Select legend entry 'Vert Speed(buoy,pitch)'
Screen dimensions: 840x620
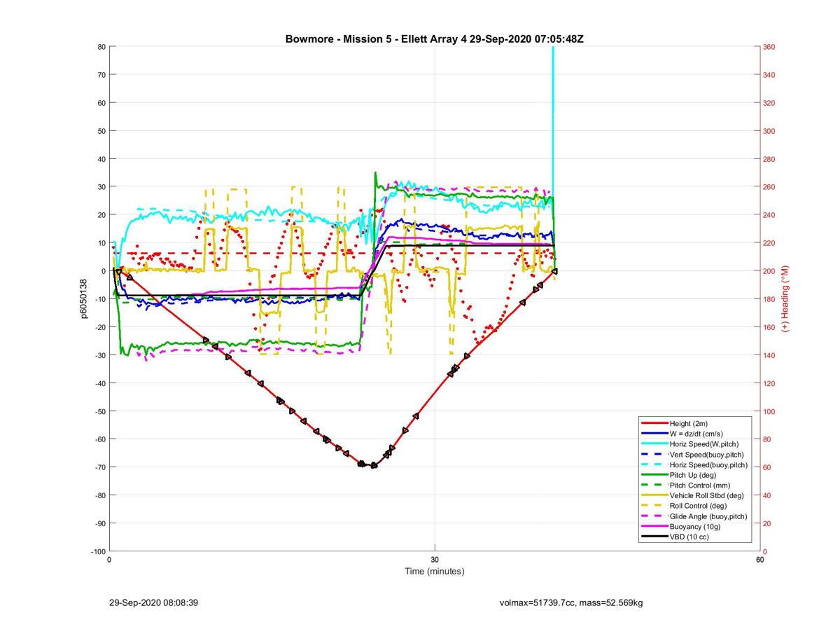click(707, 454)
